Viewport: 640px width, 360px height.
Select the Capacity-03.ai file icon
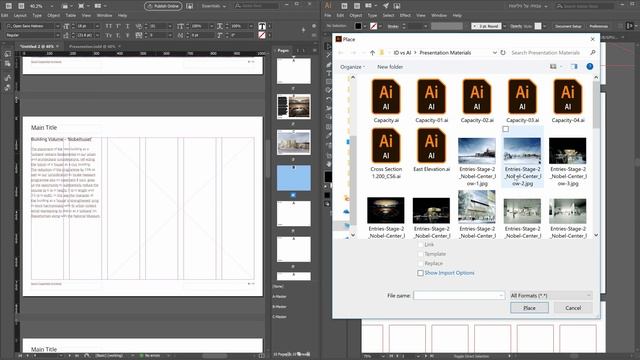click(x=522, y=96)
